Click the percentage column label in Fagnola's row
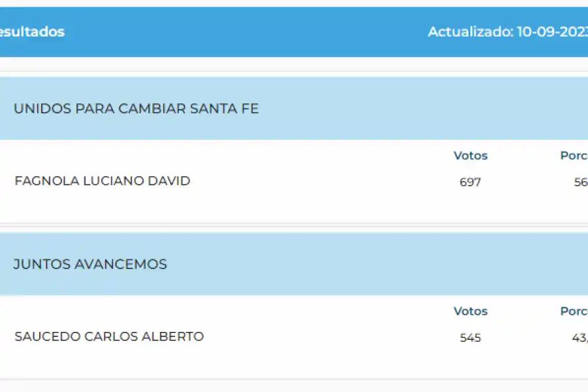Viewport: 588px width, 392px height. [574, 155]
